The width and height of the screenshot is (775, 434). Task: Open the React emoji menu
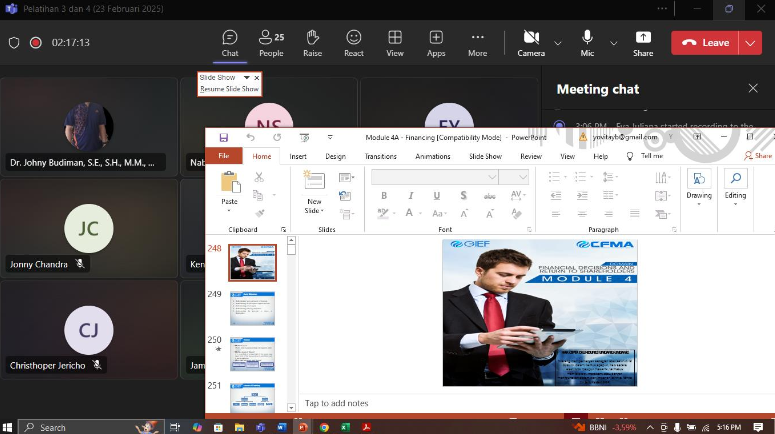coord(353,42)
